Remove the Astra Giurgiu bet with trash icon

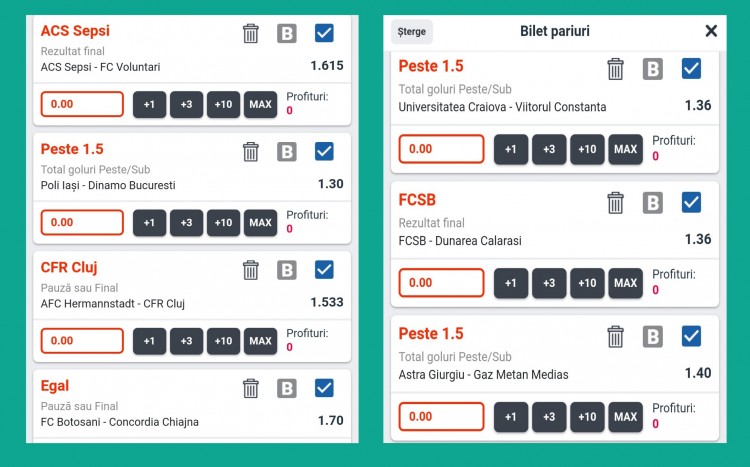click(616, 336)
